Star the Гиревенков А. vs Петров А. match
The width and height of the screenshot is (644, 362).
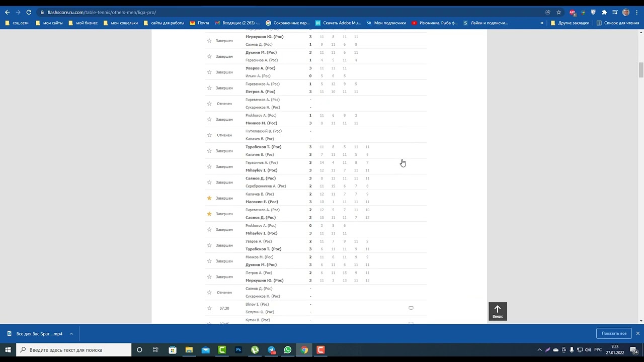tap(209, 88)
